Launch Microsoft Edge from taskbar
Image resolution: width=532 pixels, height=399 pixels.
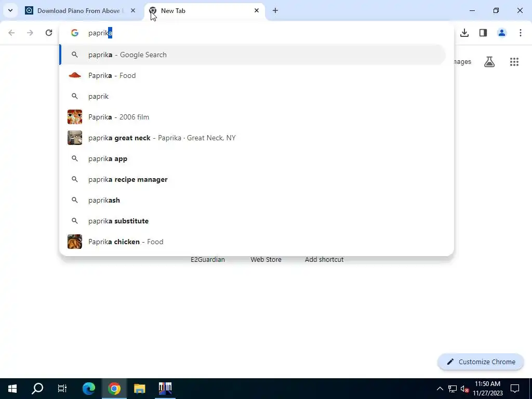pyautogui.click(x=89, y=389)
